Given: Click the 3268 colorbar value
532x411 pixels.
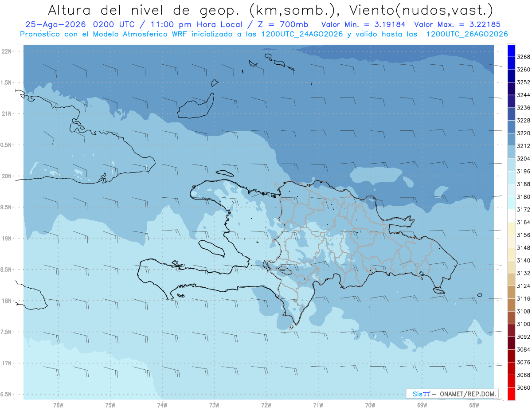Looking at the screenshot, I should tap(524, 57).
